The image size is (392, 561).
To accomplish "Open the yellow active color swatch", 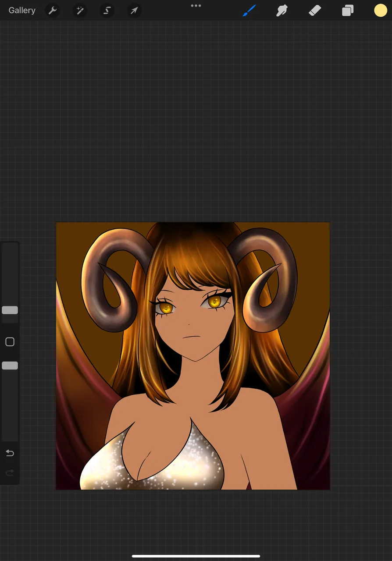I will (x=381, y=11).
